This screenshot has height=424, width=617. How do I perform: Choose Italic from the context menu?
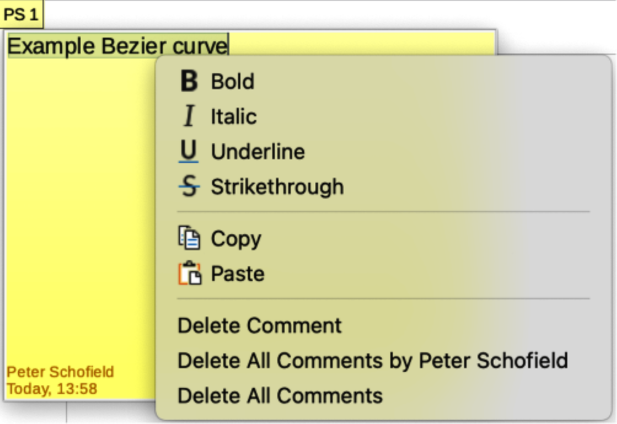233,117
